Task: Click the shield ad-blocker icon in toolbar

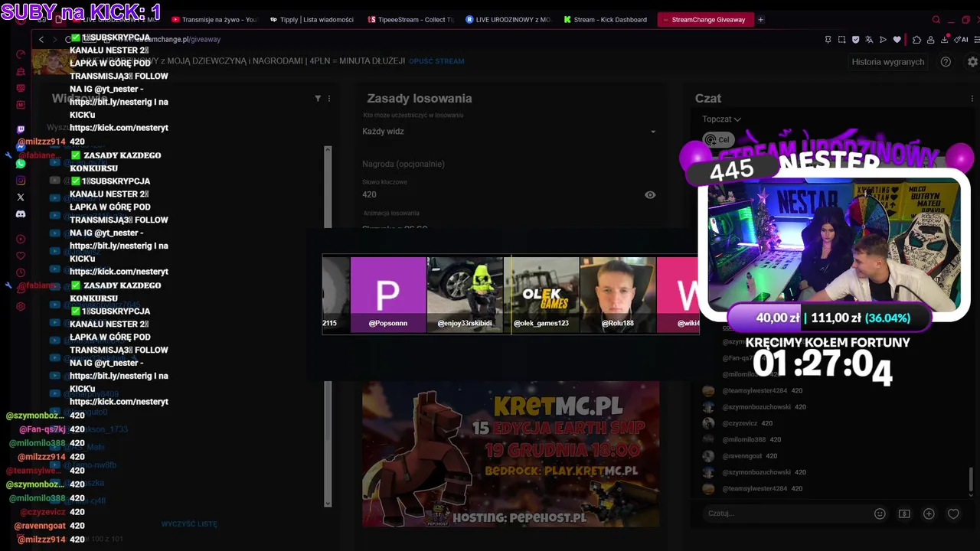Action: (855, 40)
